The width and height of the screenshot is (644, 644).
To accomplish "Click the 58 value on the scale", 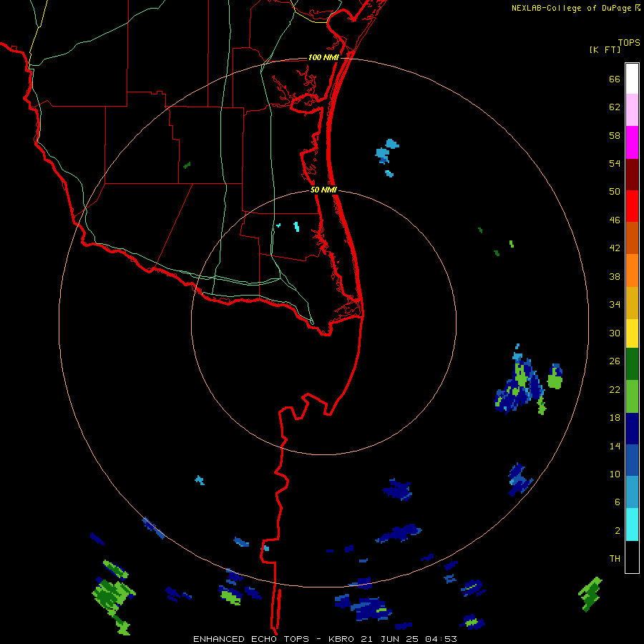I will click(x=615, y=135).
